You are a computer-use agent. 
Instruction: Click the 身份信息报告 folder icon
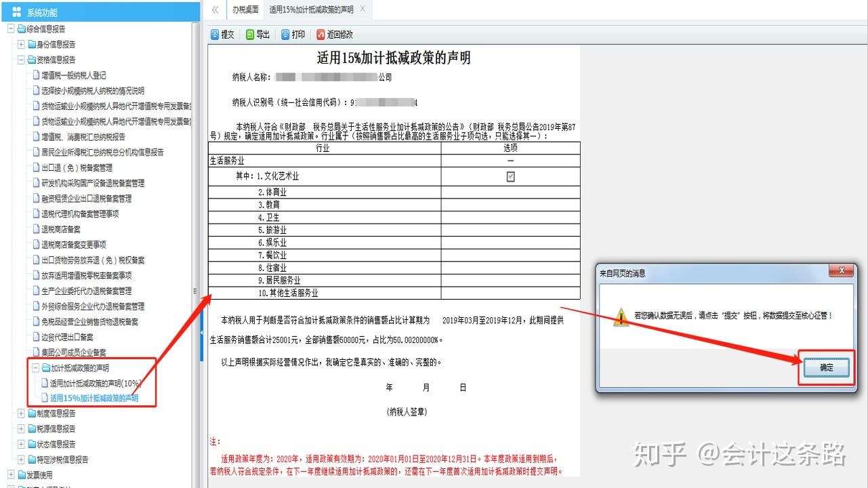(x=32, y=44)
